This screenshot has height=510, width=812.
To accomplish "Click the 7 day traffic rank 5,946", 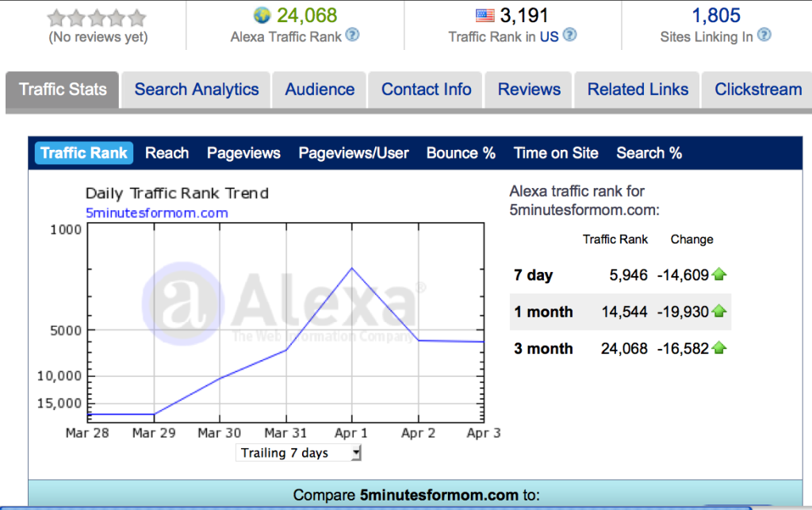I will pyautogui.click(x=628, y=275).
